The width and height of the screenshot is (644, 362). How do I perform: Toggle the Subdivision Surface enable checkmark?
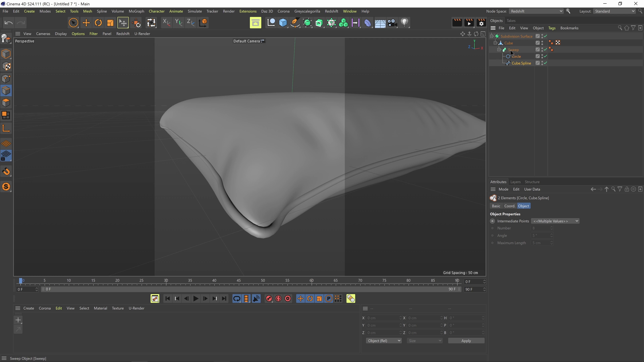pyautogui.click(x=546, y=36)
